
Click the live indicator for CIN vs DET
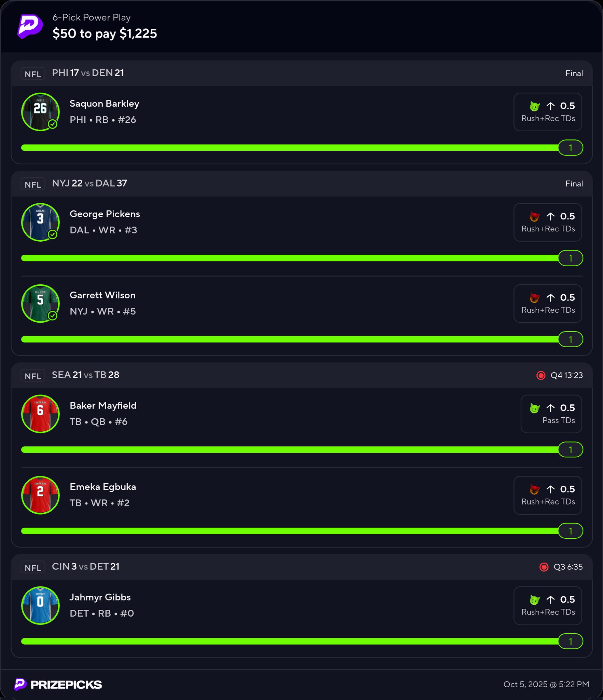coord(544,567)
